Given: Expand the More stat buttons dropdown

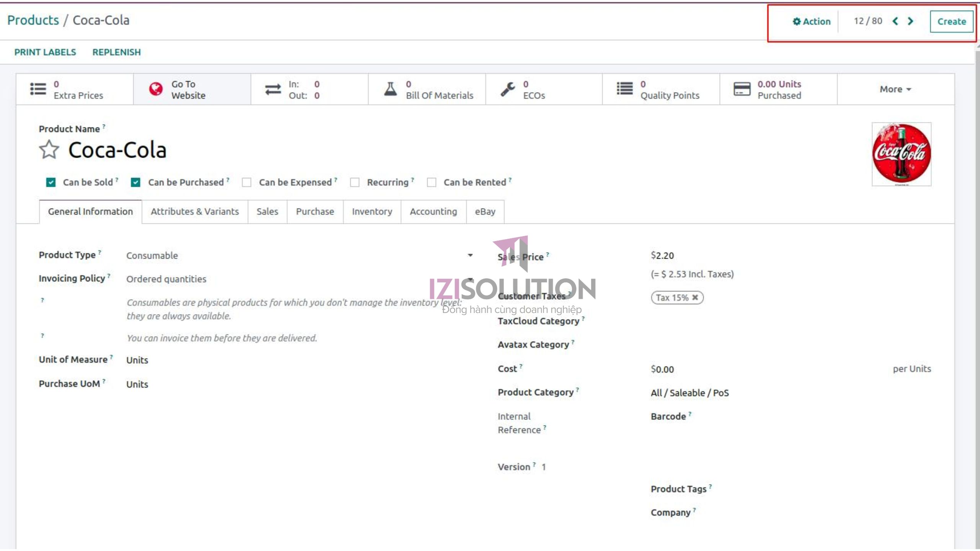Looking at the screenshot, I should [x=895, y=89].
